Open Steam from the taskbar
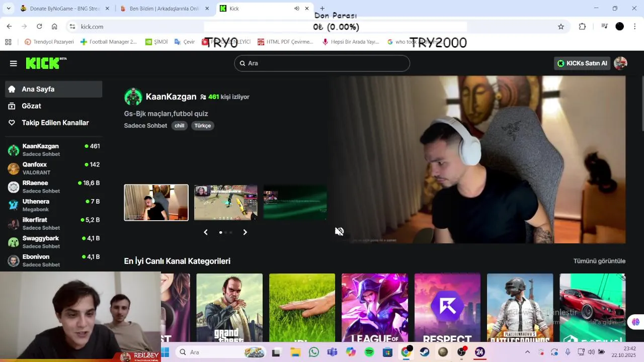The height and width of the screenshot is (362, 644). point(425,352)
